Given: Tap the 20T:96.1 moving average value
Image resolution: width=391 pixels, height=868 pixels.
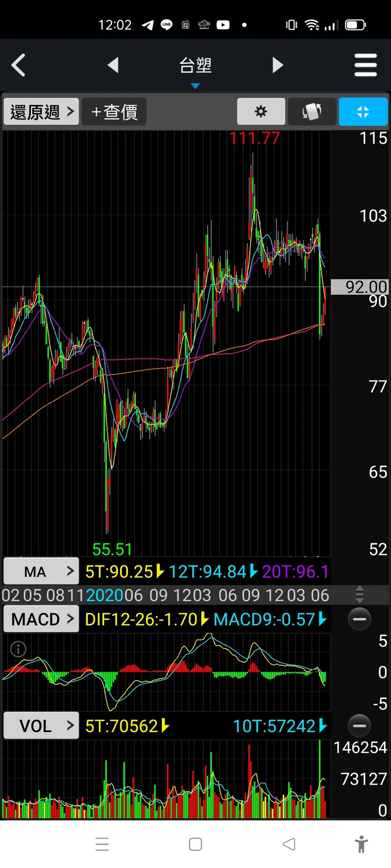Looking at the screenshot, I should (x=295, y=571).
